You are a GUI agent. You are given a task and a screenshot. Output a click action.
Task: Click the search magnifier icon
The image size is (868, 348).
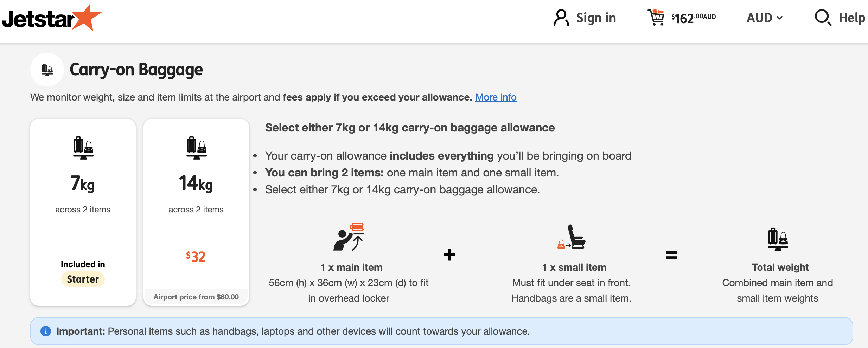click(x=823, y=18)
